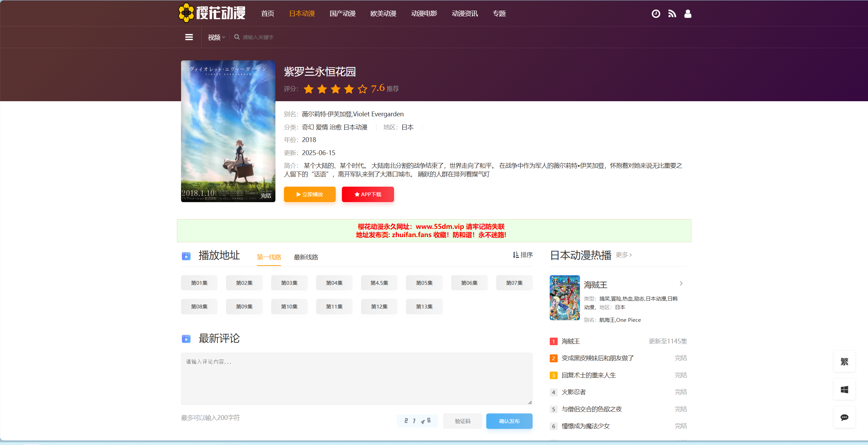Open the chat bubble feedback icon
The width and height of the screenshot is (868, 445).
[x=844, y=417]
